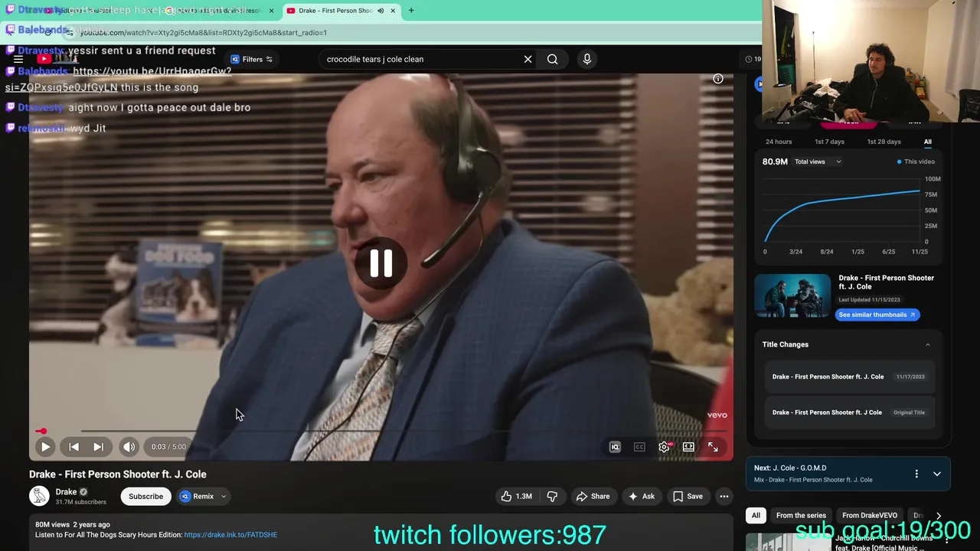
Task: Mute the video volume
Action: tap(129, 447)
